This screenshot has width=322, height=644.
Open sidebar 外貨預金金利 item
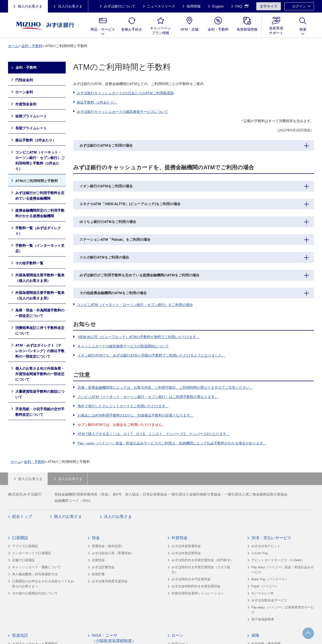pyautogui.click(x=37, y=104)
